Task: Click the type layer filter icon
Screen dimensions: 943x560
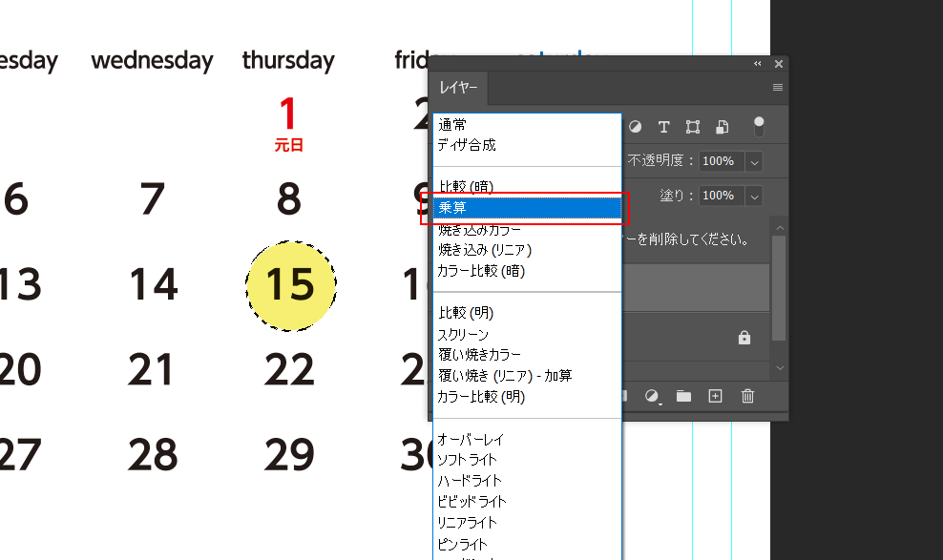Action: (x=663, y=127)
